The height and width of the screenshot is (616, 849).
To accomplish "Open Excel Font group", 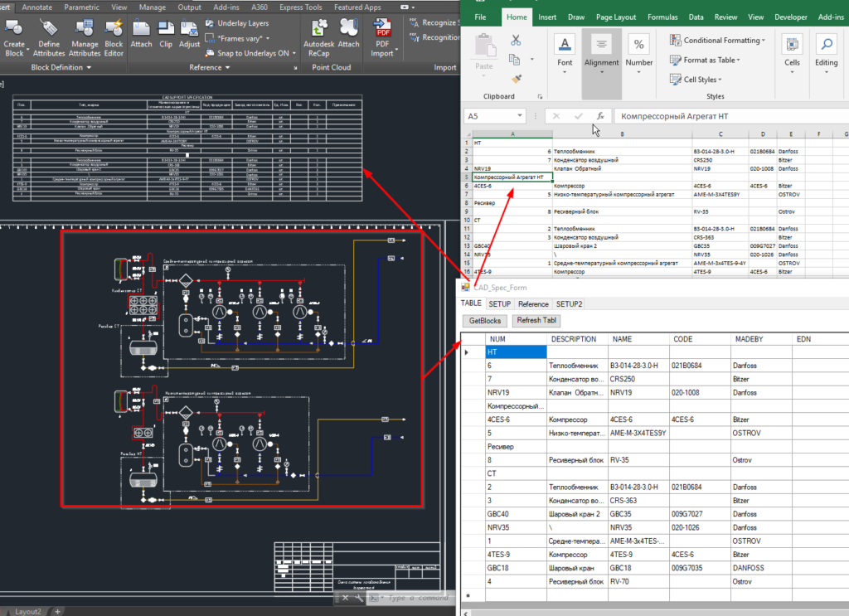I will (565, 54).
